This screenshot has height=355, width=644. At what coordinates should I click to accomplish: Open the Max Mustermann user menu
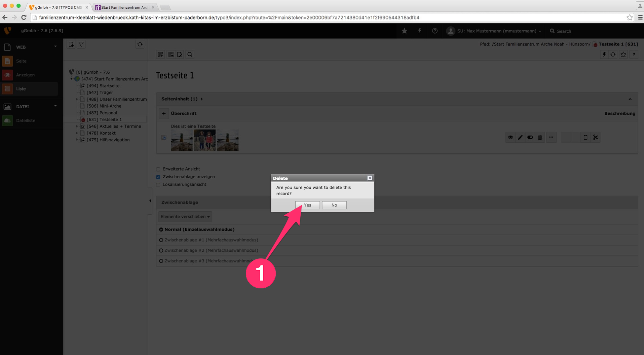pos(494,31)
